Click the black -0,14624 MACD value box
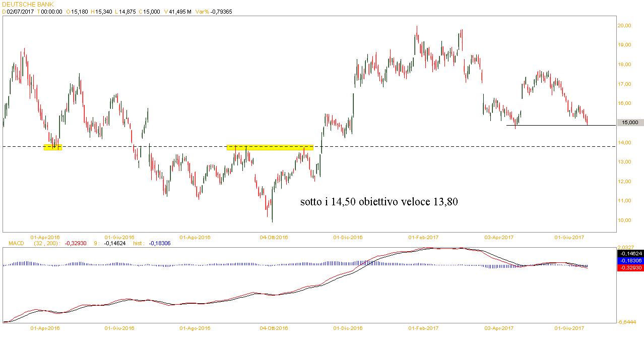The image size is (644, 337). tap(630, 253)
